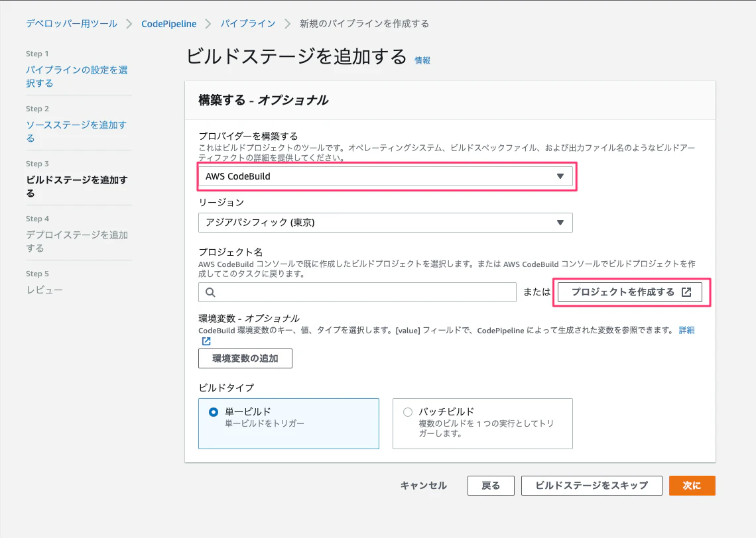
Task: Click the magnifier icon in project search
Action: pos(210,292)
